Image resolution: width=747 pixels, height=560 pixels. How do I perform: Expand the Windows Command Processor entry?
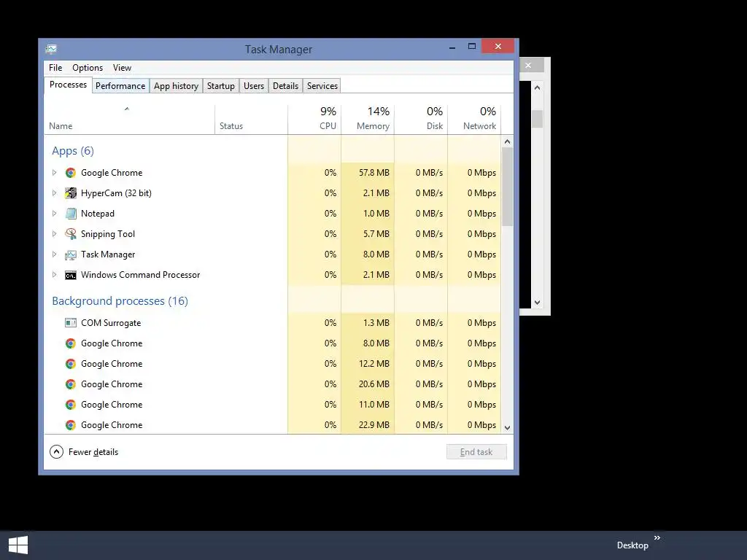(x=54, y=275)
